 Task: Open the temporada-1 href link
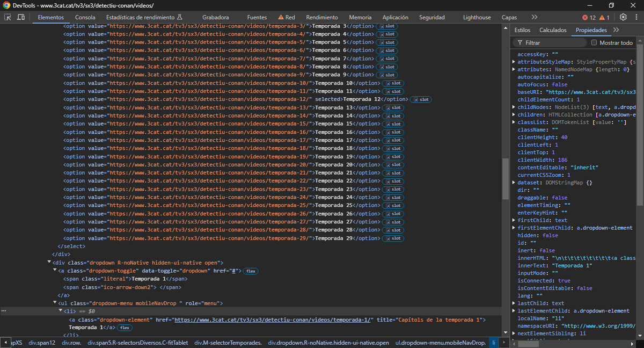tap(272, 320)
